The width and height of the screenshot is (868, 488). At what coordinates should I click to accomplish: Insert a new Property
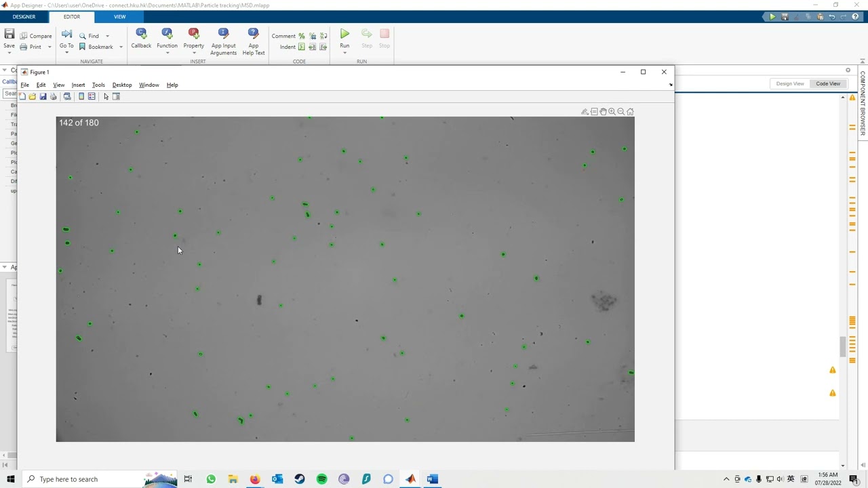pos(193,38)
